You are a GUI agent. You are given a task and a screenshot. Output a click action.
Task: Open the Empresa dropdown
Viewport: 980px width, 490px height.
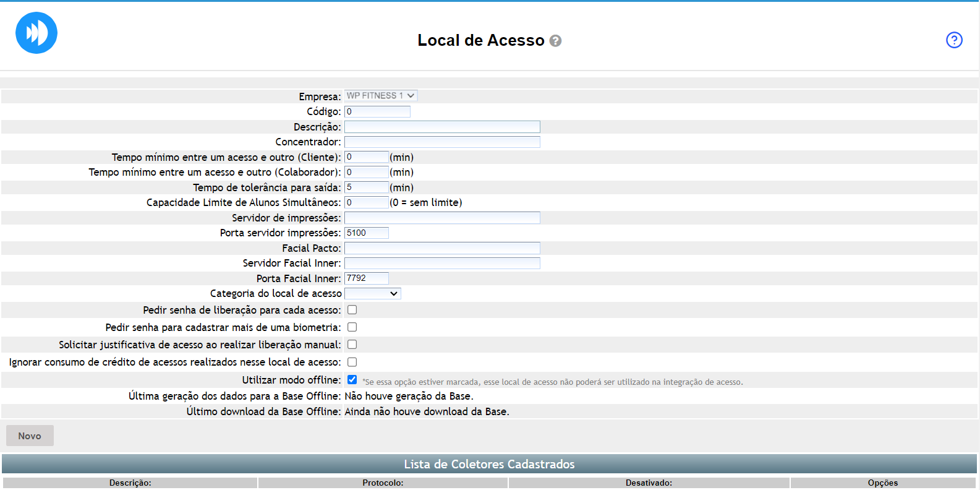(x=380, y=96)
